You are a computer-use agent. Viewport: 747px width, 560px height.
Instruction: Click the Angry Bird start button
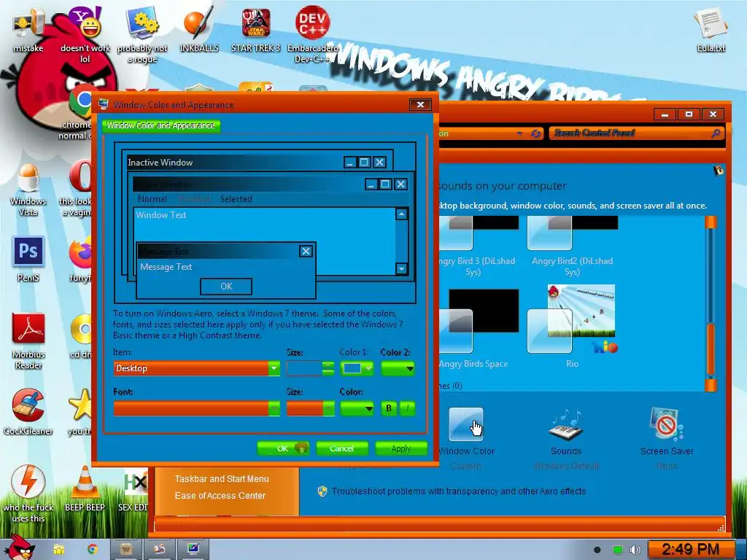click(x=19, y=548)
